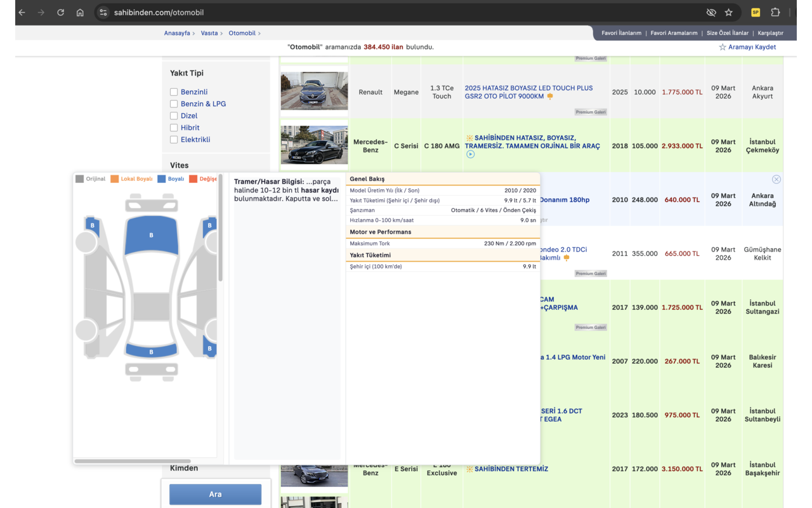Open the browser home page
This screenshot has height=508, width=812.
[x=80, y=13]
